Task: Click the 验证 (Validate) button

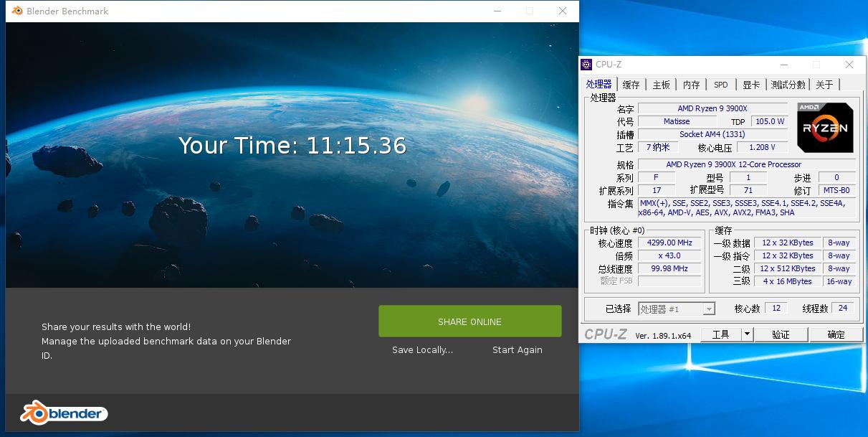Action: (781, 334)
